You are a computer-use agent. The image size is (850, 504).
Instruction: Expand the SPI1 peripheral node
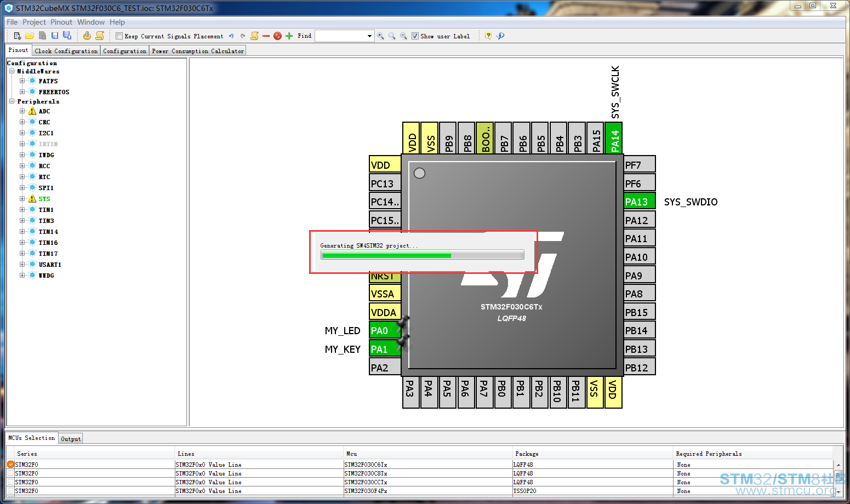[x=22, y=188]
